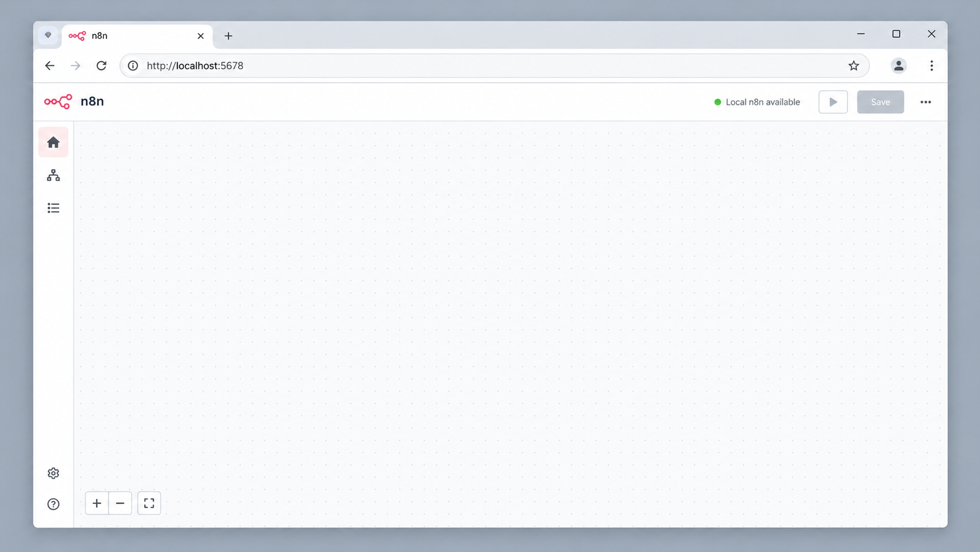
Task: Close the n8n browser tab
Action: 200,36
